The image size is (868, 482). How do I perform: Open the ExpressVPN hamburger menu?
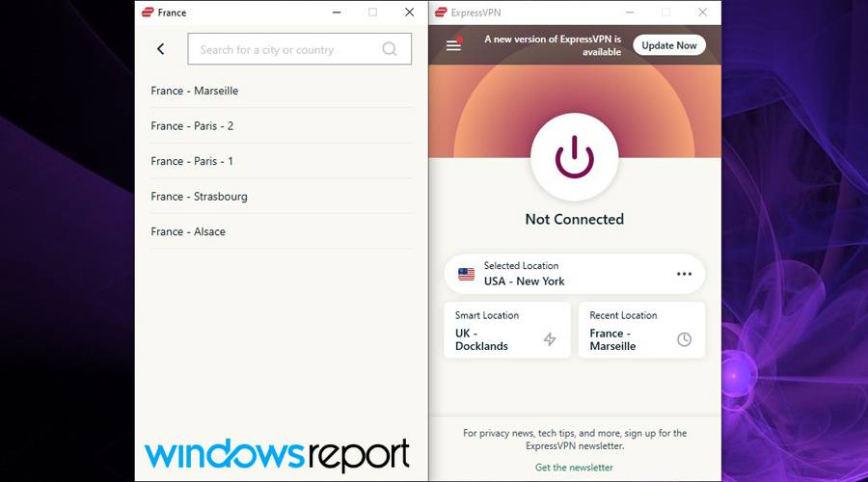pyautogui.click(x=454, y=44)
